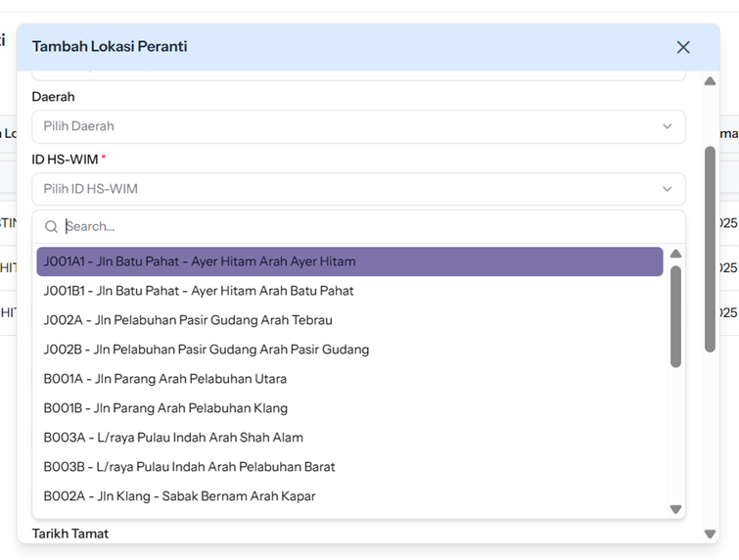739x560 pixels.
Task: Select J001A1 Arah Ayer Hitam option
Action: coord(349,261)
